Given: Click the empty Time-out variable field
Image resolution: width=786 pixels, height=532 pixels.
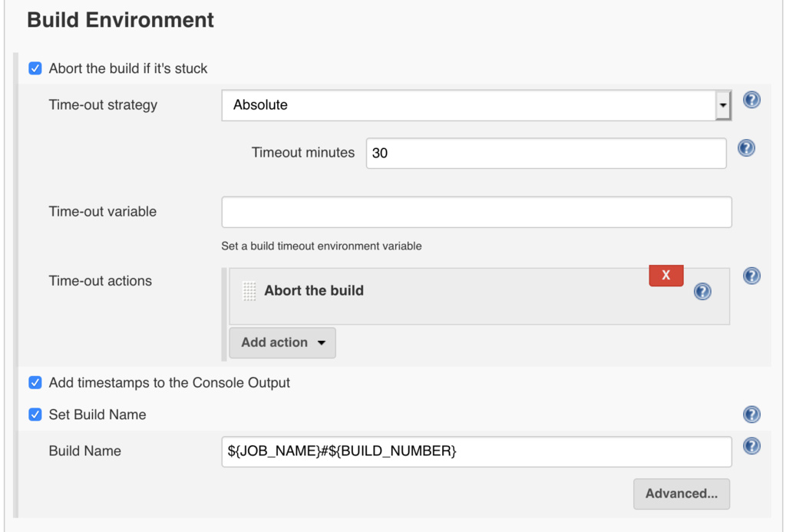Looking at the screenshot, I should tap(476, 212).
